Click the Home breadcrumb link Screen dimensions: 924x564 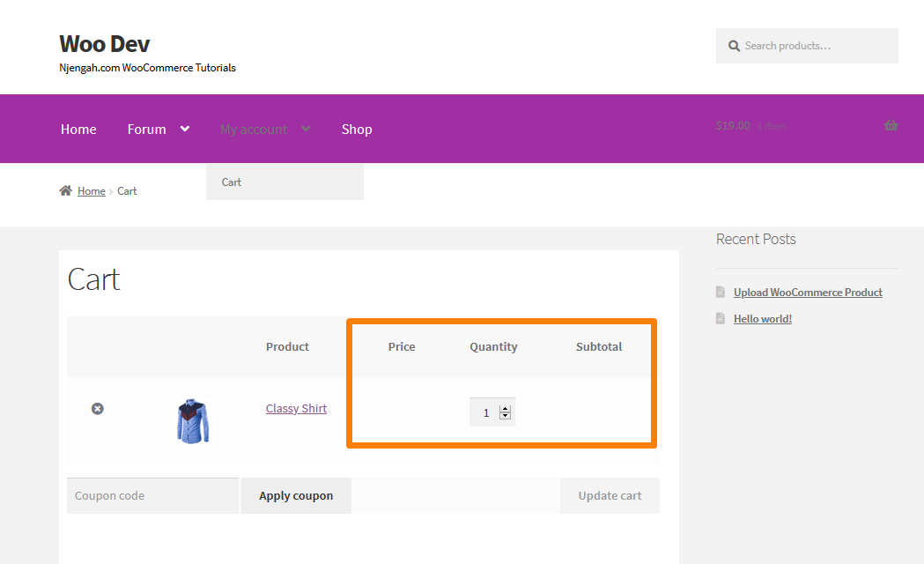pyautogui.click(x=92, y=191)
